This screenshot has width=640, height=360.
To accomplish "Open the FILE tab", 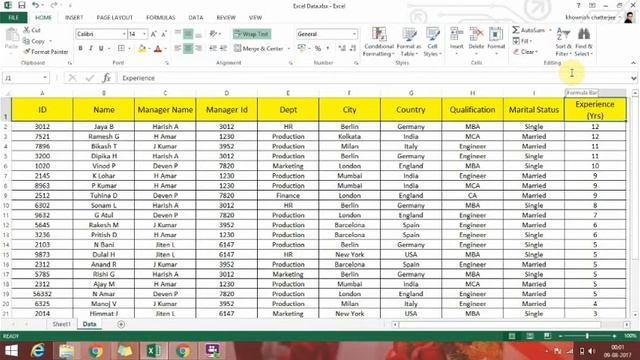I will [x=13, y=18].
